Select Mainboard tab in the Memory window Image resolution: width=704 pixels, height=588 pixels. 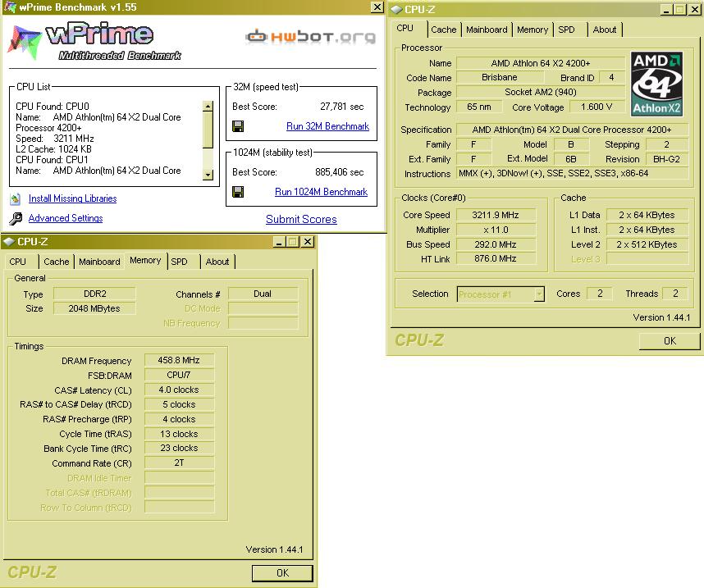[x=99, y=262]
